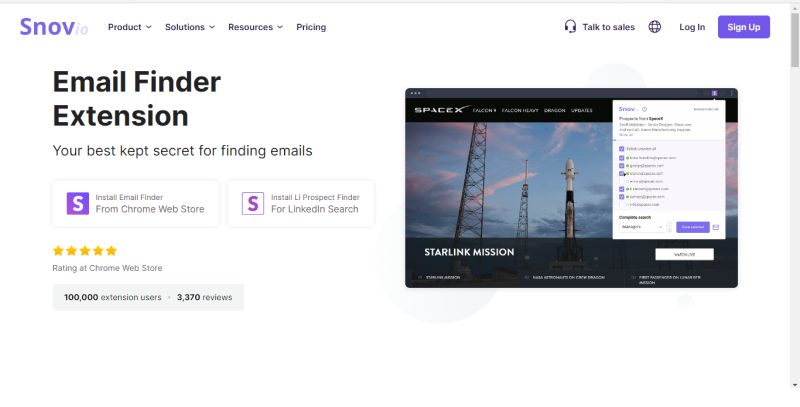Click the five-star rating icons

pos(85,250)
